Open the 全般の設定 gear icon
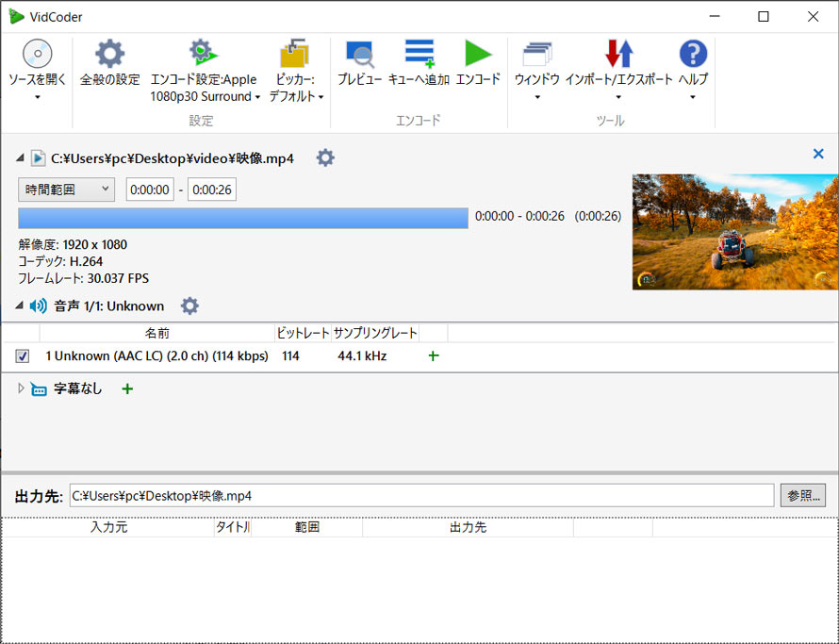This screenshot has height=644, width=839. [x=109, y=54]
